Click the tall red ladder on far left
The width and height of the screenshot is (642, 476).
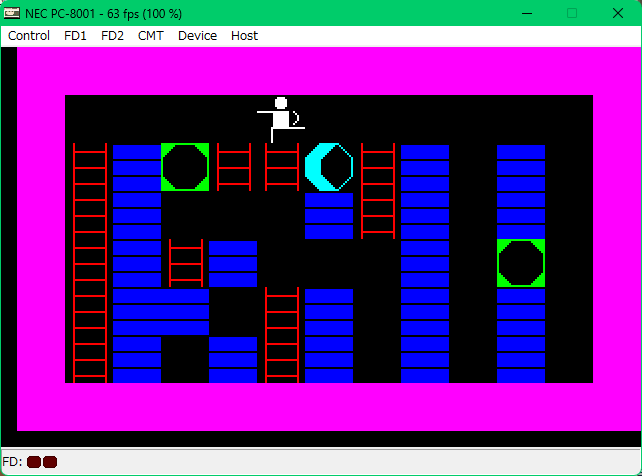(90, 263)
